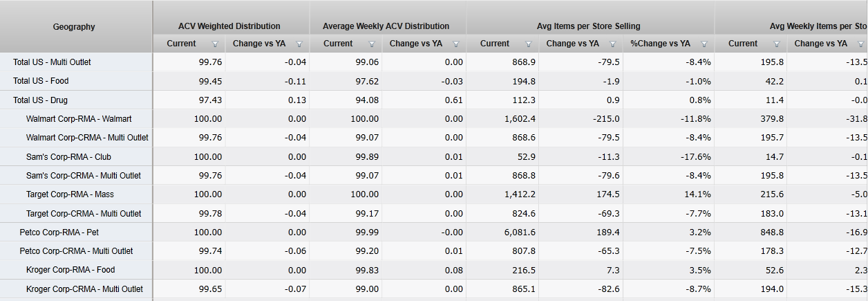Screen dimensions: 868x301
Task: Click the Walmart Corp-RMA - Walmart row
Action: (x=79, y=119)
